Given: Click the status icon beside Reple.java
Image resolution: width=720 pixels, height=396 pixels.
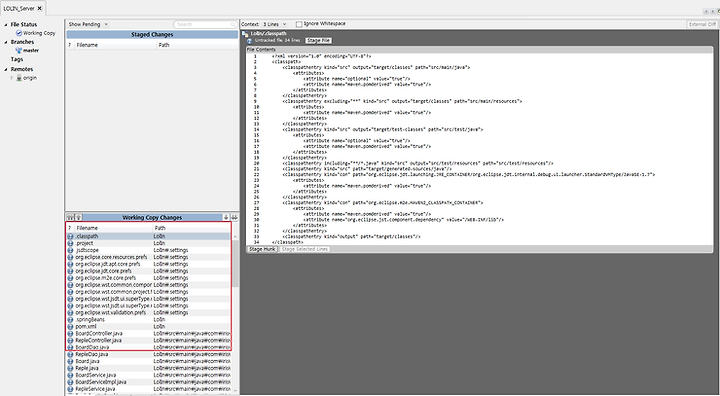Looking at the screenshot, I should pos(70,368).
